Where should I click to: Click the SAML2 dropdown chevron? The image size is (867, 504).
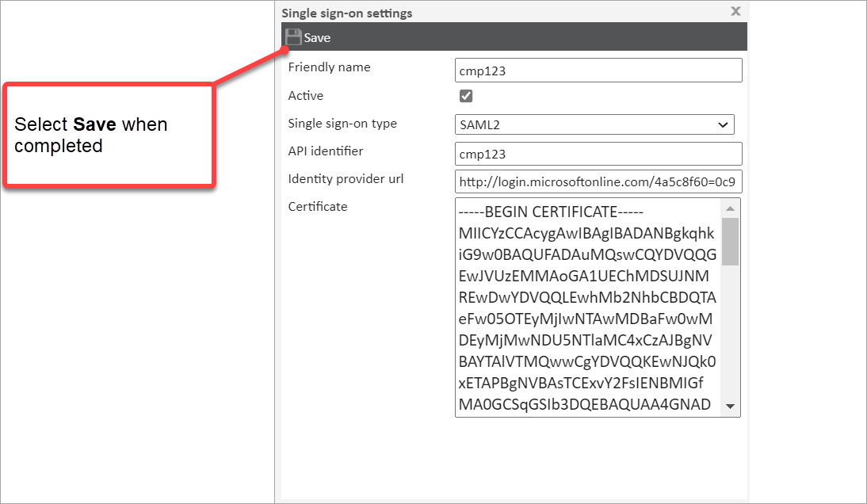coord(722,124)
